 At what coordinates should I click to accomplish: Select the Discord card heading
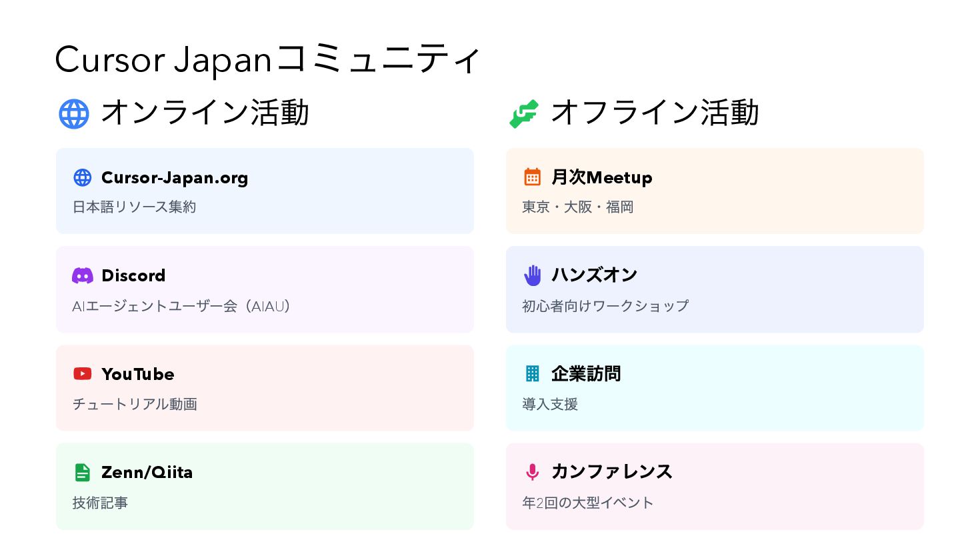133,276
